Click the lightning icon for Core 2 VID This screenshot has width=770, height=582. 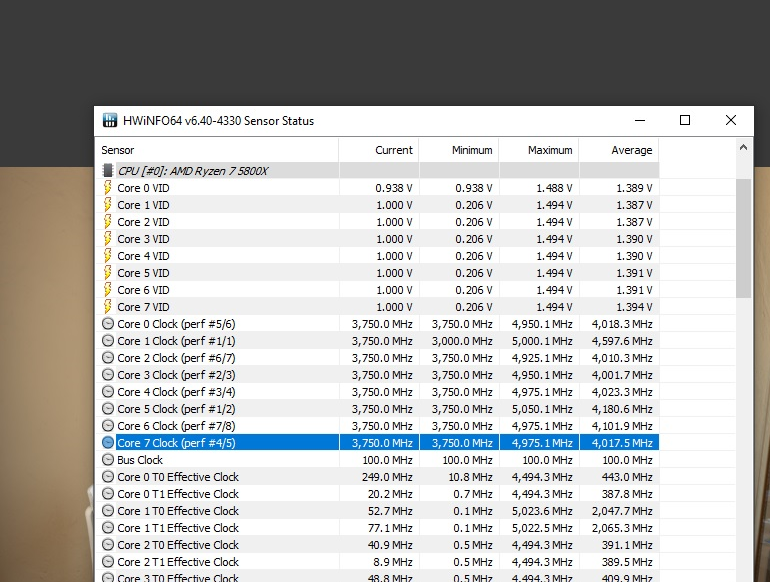[108, 222]
